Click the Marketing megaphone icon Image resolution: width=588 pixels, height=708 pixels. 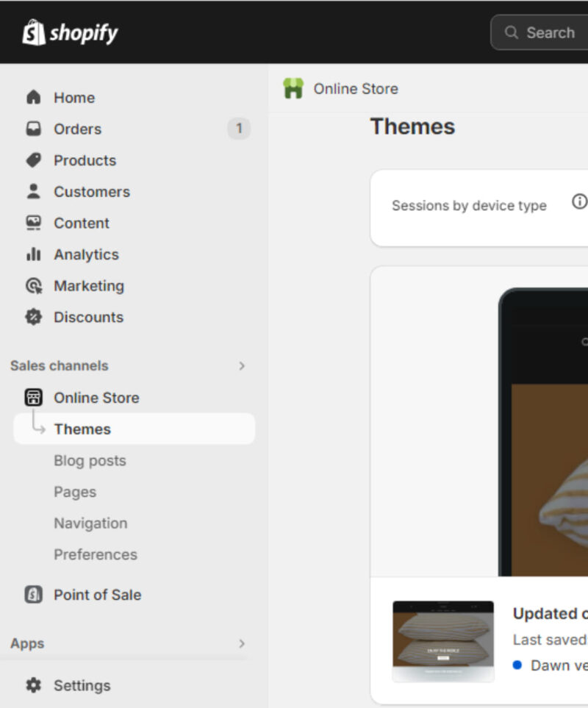[32, 286]
